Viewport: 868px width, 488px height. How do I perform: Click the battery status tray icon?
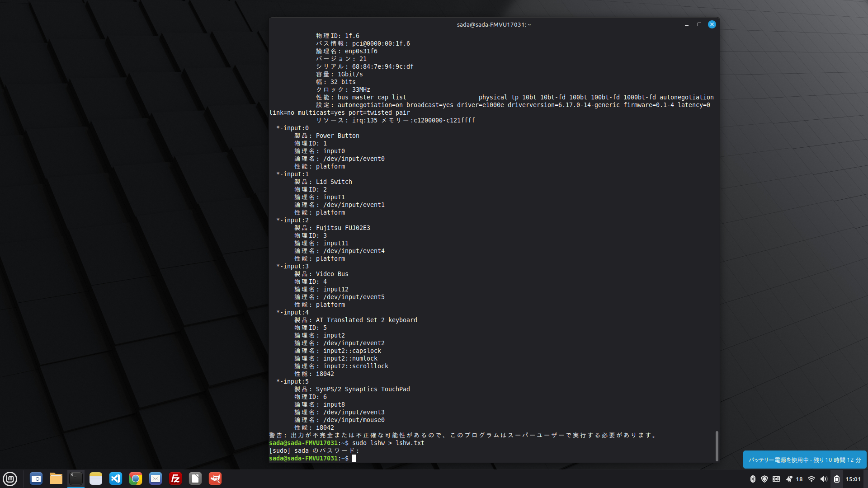tap(837, 479)
